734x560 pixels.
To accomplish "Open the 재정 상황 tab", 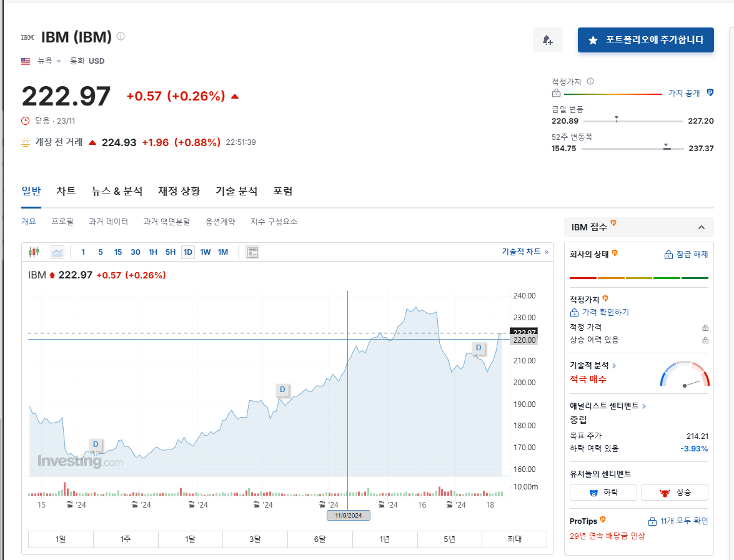I will [179, 191].
